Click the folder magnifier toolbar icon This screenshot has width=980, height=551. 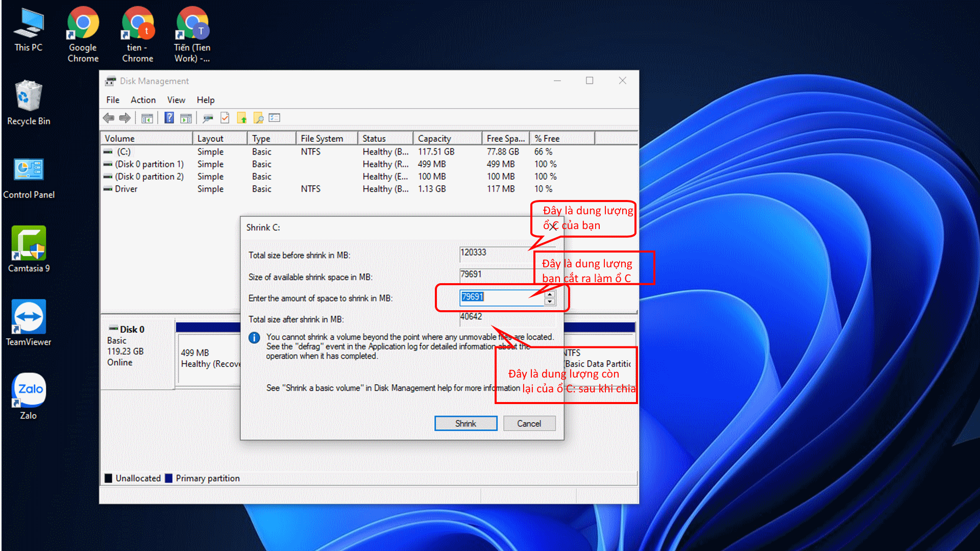259,118
